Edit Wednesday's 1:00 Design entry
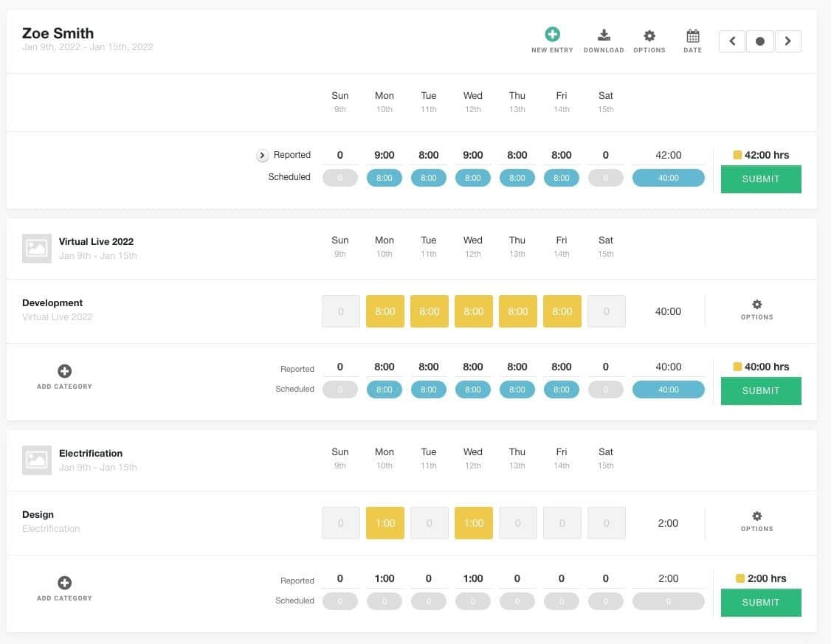This screenshot has width=831, height=644. tap(473, 522)
